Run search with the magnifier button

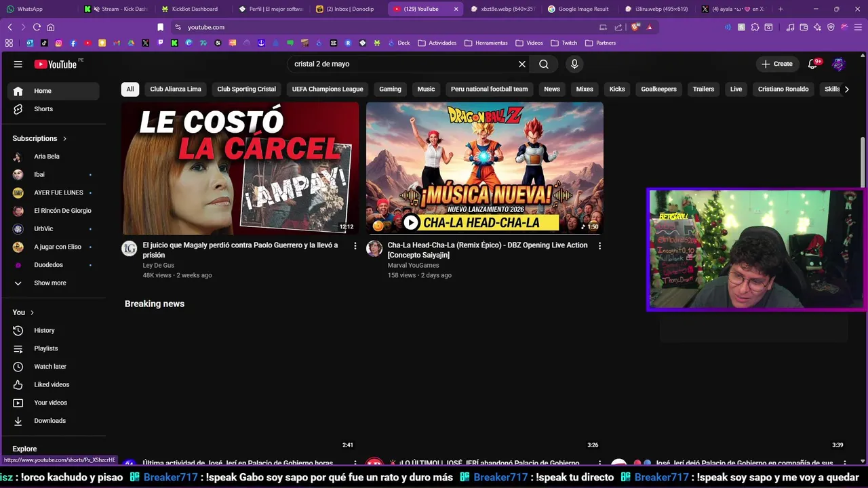544,64
